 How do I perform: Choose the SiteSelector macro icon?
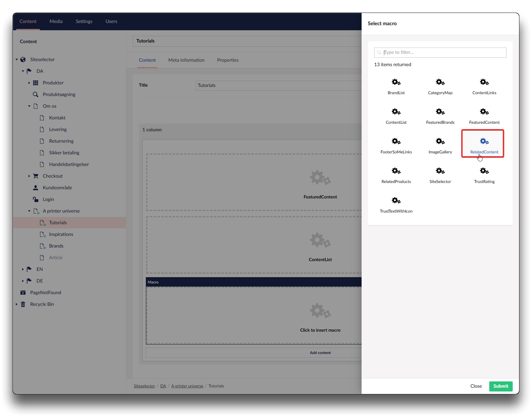[440, 171]
